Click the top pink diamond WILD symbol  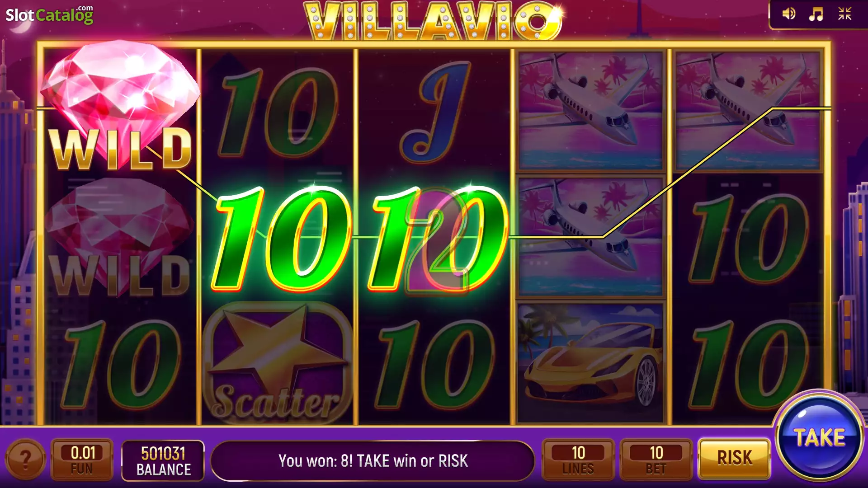(x=120, y=106)
